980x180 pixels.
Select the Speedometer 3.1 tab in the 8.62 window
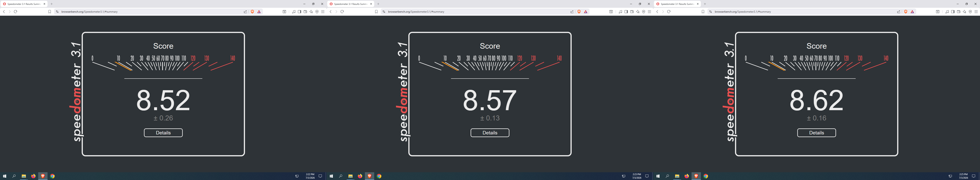click(678, 4)
